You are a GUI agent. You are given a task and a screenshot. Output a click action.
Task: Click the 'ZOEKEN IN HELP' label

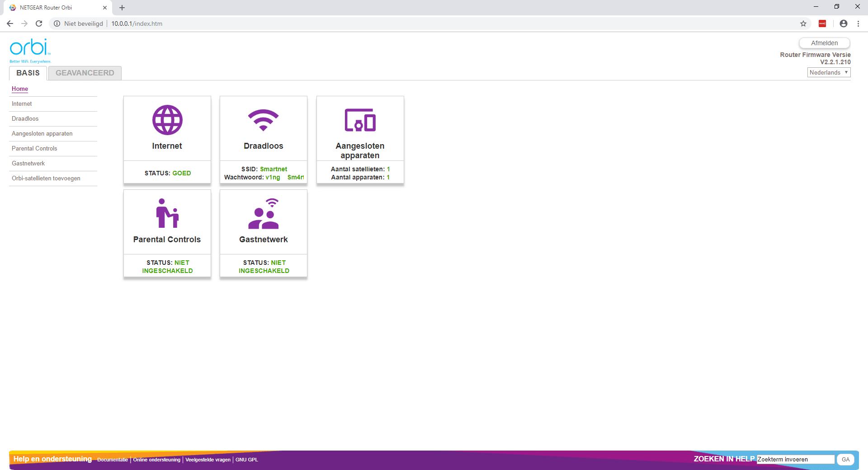tap(724, 459)
